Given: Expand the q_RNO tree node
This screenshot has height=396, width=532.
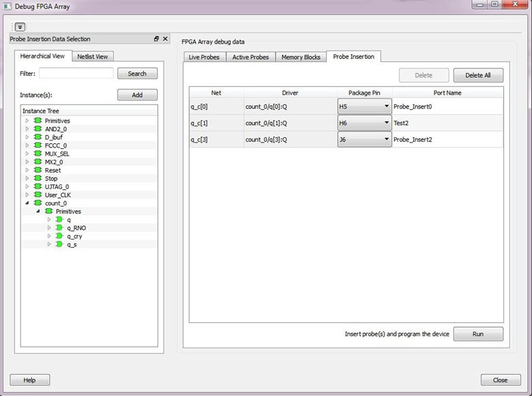Looking at the screenshot, I should 49,228.
